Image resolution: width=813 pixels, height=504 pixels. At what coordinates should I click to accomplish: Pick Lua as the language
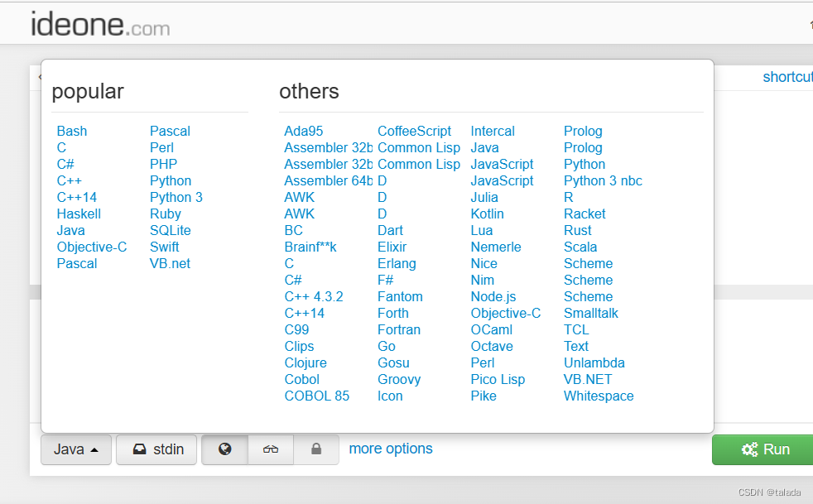click(x=482, y=231)
